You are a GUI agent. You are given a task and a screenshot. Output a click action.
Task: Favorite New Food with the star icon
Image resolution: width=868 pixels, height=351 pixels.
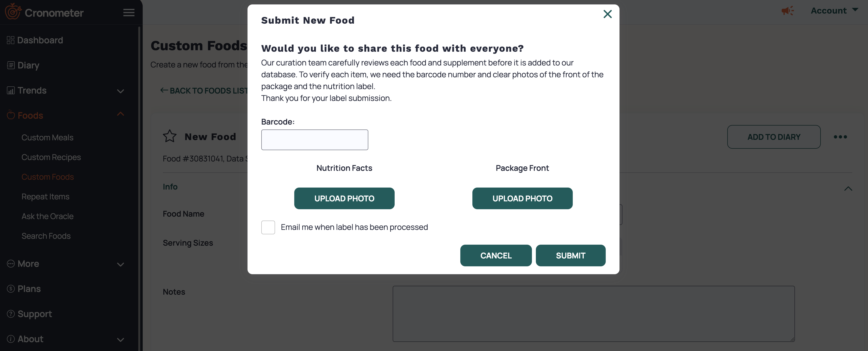coord(170,137)
